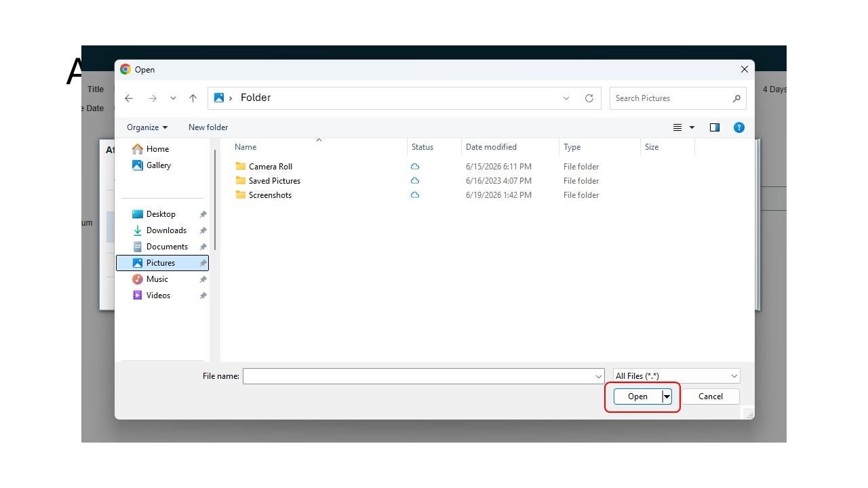Close the Open dialog window
This screenshot has width=868, height=488.
(744, 69)
